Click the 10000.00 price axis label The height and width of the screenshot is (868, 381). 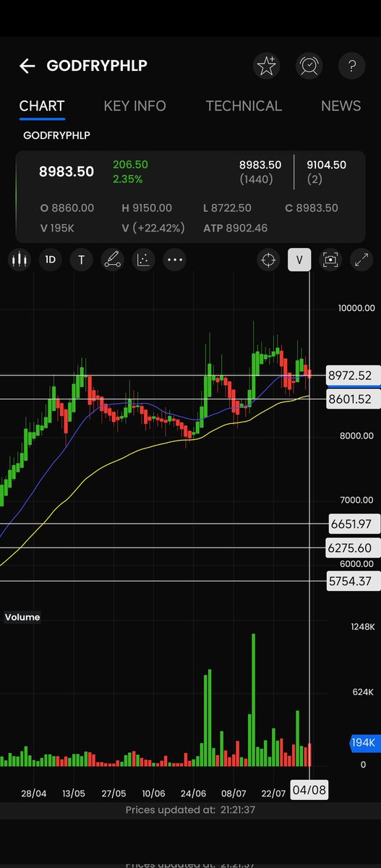pyautogui.click(x=356, y=308)
